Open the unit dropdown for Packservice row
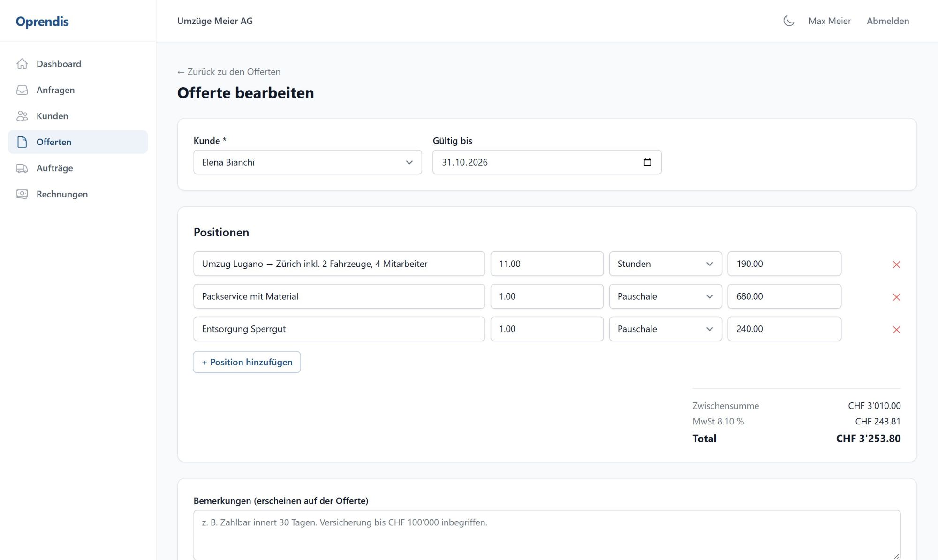 pyautogui.click(x=665, y=296)
